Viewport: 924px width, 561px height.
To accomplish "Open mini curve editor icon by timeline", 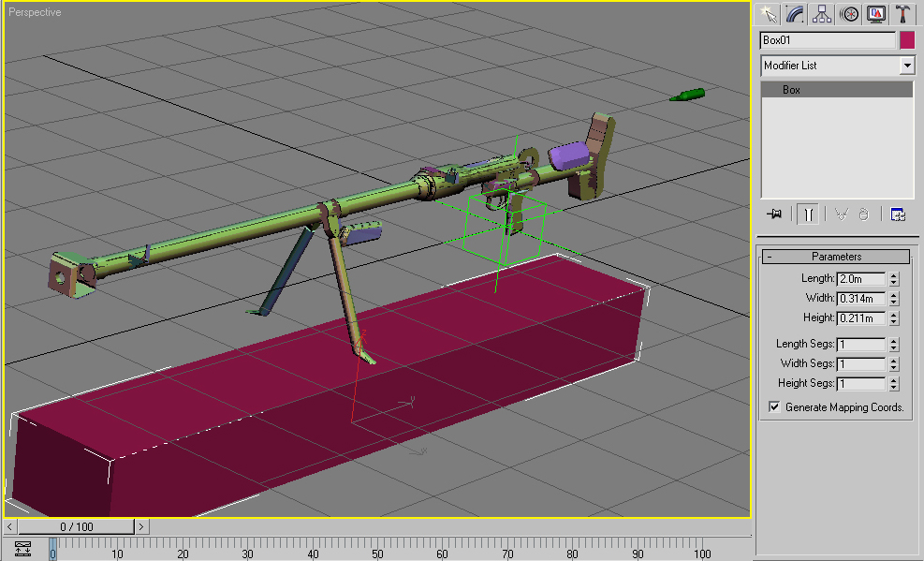I will [x=23, y=550].
